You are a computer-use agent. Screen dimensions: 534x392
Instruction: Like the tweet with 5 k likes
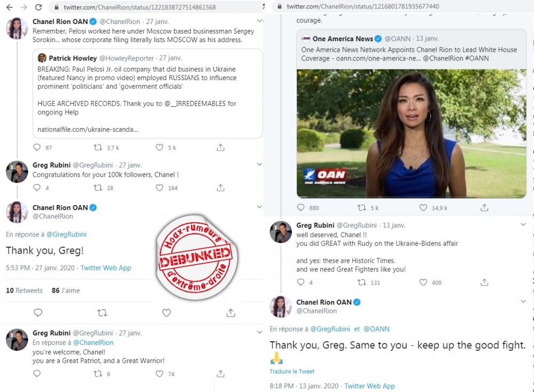(159, 147)
